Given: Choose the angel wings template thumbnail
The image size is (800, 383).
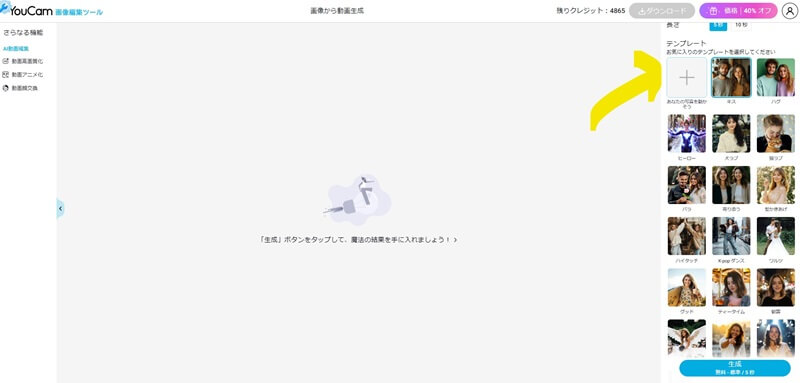Looking at the screenshot, I should point(687,338).
